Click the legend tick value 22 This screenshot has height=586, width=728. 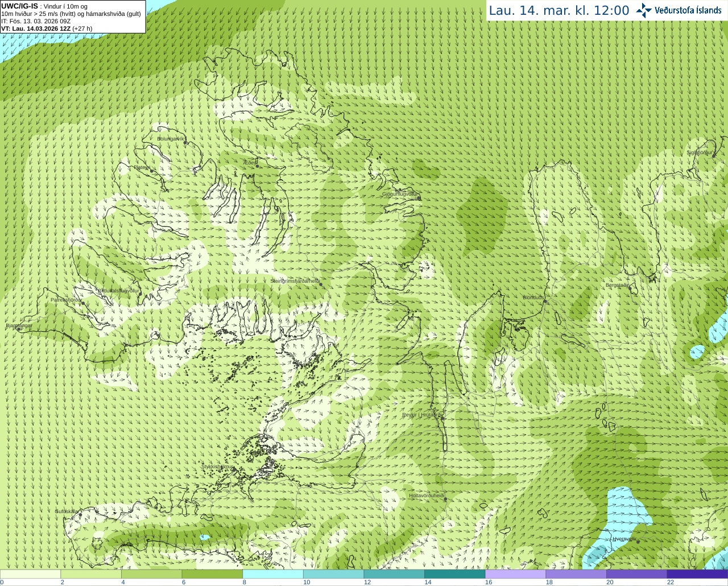[x=671, y=582]
